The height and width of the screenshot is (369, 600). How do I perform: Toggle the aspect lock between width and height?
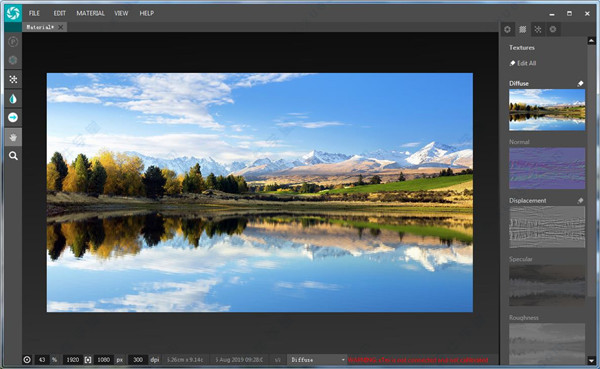pyautogui.click(x=88, y=360)
